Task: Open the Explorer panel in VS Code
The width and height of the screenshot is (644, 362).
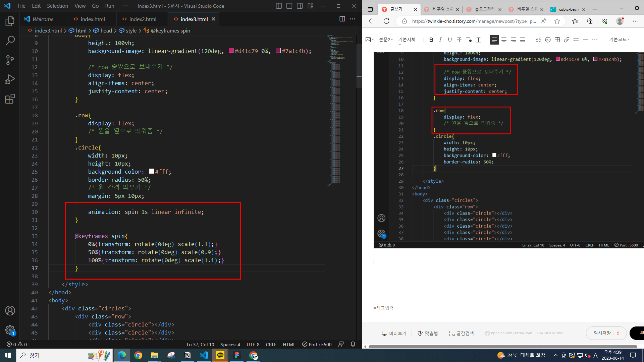Action: click(10, 21)
